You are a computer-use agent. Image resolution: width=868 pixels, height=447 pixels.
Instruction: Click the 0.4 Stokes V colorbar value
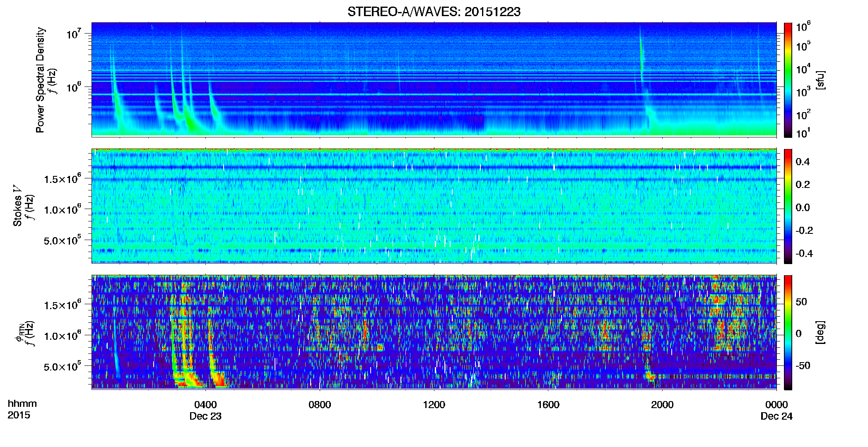[x=803, y=162]
